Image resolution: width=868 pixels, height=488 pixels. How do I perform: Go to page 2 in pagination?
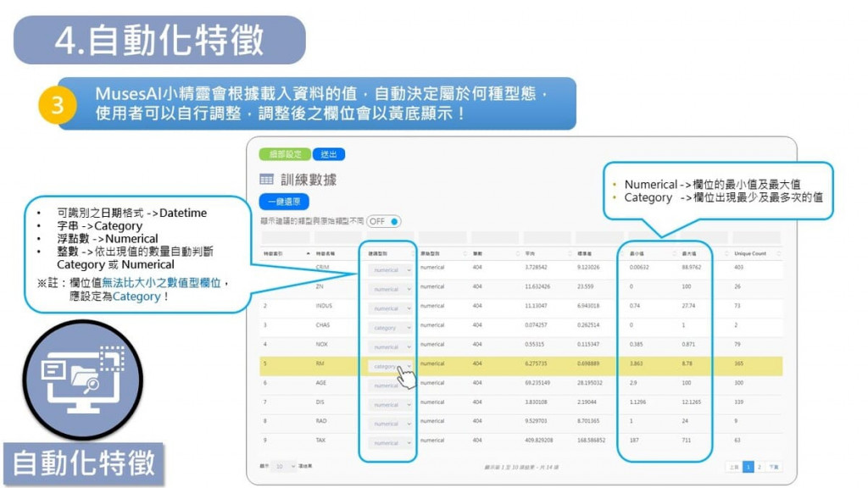click(x=759, y=467)
